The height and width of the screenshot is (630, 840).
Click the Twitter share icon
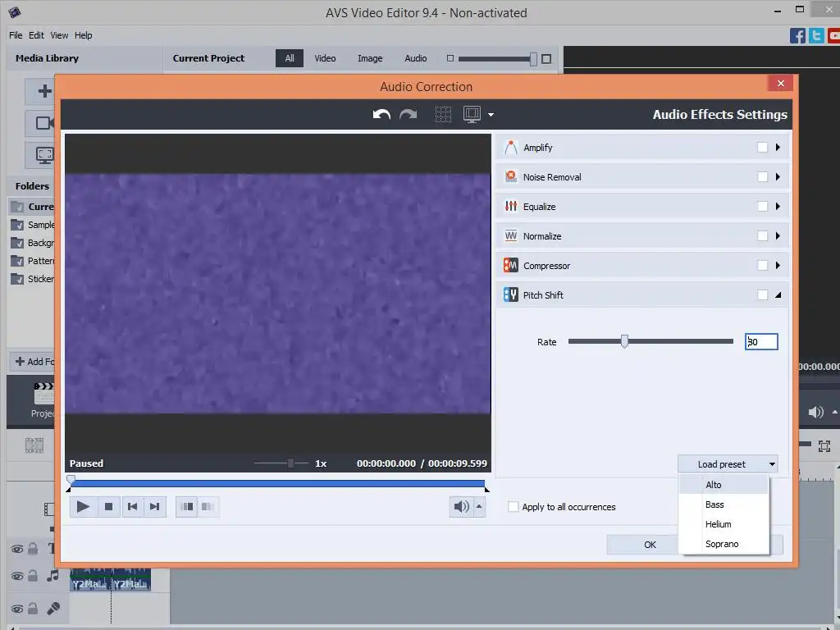816,36
